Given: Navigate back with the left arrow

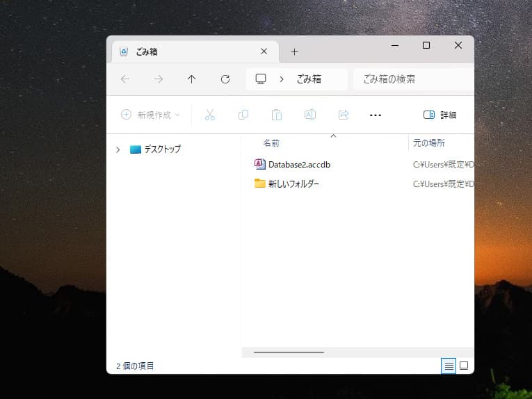Looking at the screenshot, I should (125, 79).
